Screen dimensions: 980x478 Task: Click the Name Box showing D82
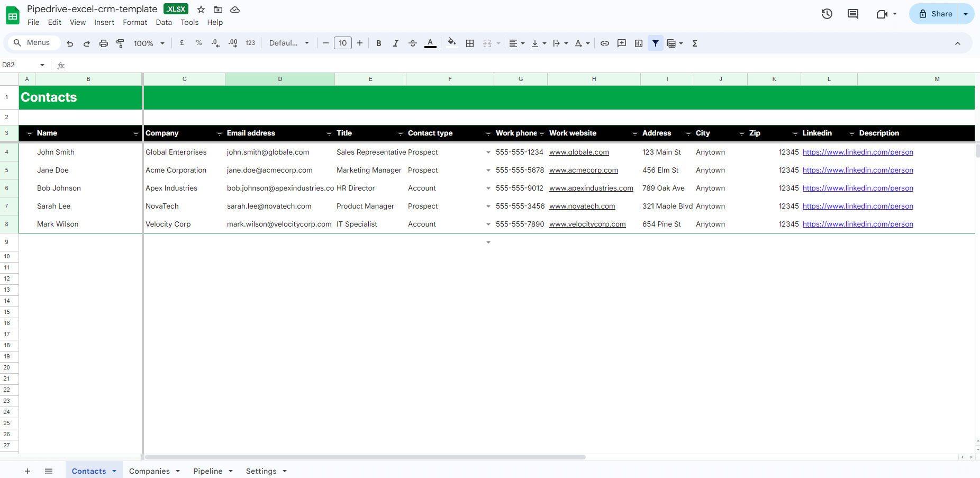(x=22, y=65)
